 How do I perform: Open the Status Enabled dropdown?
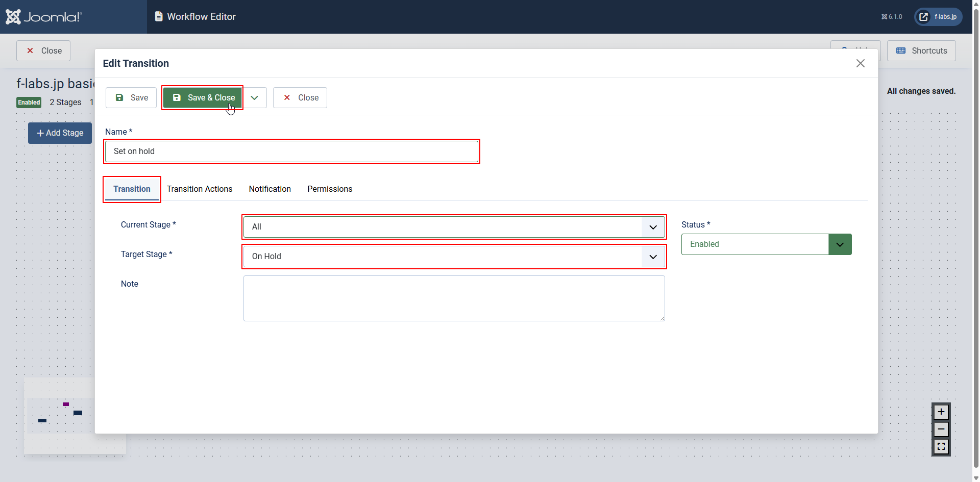(766, 244)
